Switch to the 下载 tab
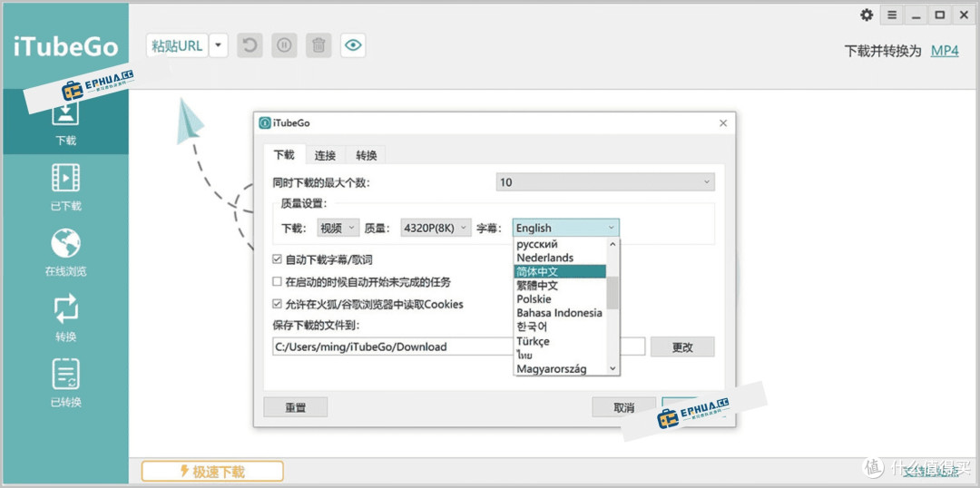This screenshot has height=488, width=980. tap(284, 155)
